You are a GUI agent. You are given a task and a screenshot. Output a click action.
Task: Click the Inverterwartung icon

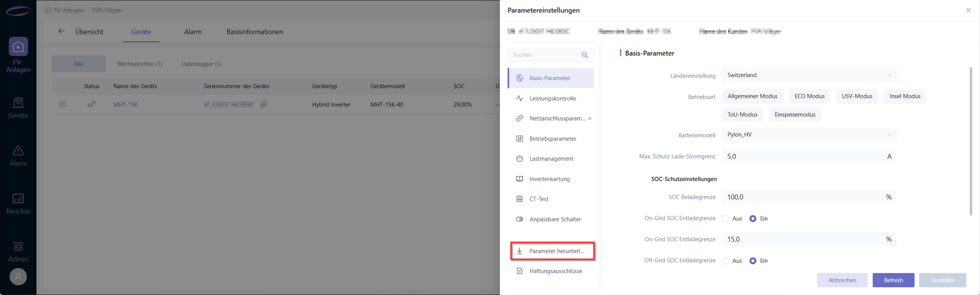click(519, 179)
